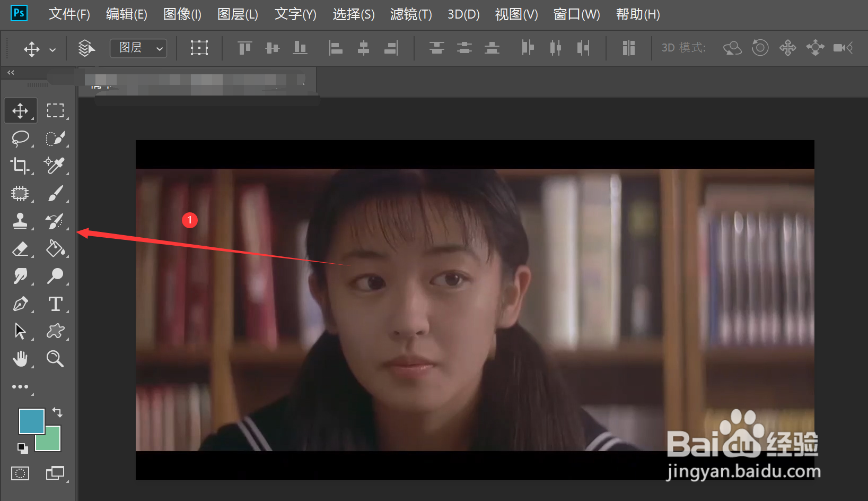This screenshot has height=501, width=868.
Task: Click the 3D drag (pan) object icon
Action: tap(787, 48)
